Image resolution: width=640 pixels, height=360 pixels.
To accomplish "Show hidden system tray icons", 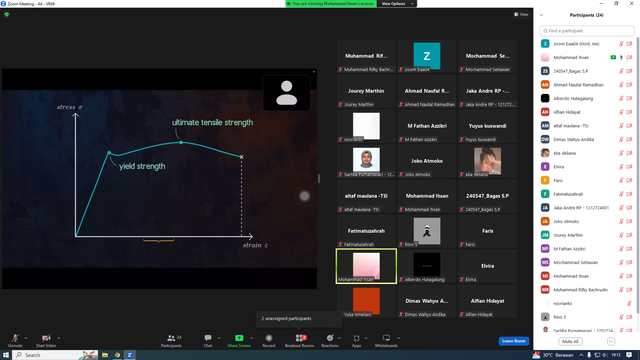I will coord(581,355).
